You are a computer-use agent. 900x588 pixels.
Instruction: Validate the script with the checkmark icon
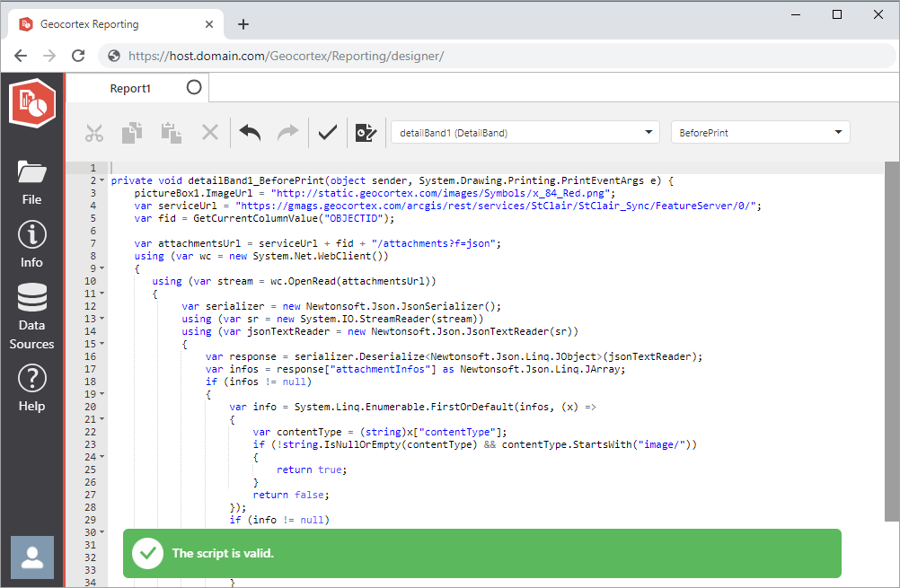click(326, 132)
